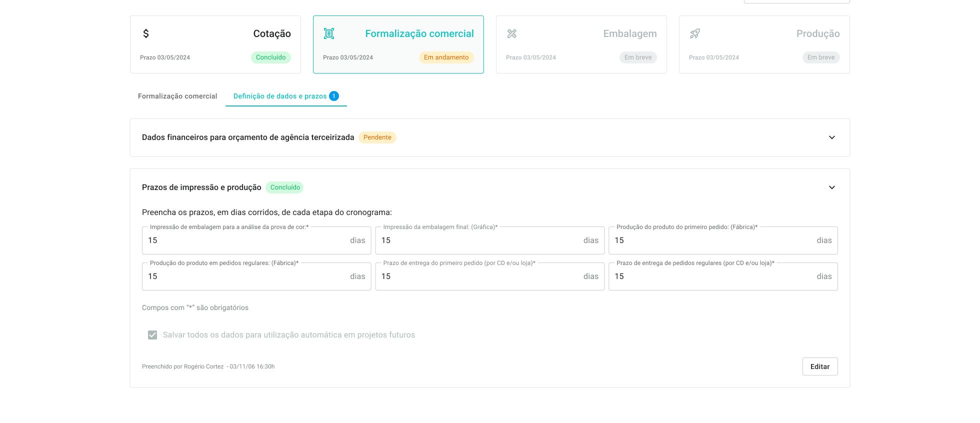This screenshot has width=980, height=423.
Task: Click the regular orders delivery deadline field
Action: tap(713, 276)
